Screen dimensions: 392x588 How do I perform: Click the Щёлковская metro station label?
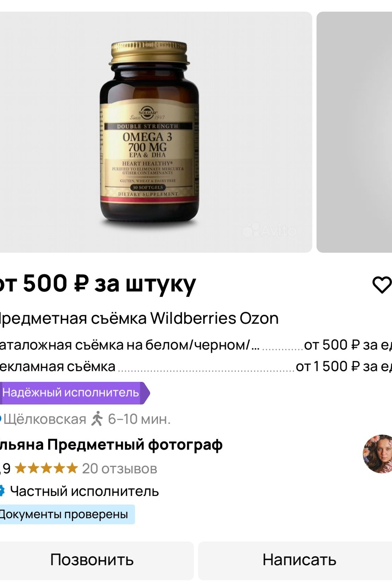coord(45,419)
